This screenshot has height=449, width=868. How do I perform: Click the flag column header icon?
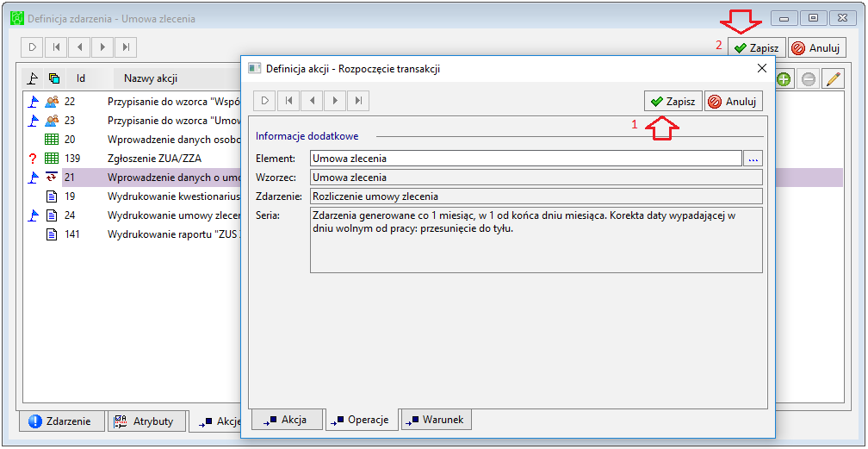[33, 78]
